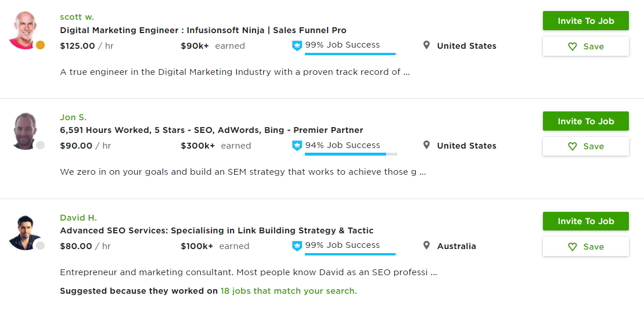Click location pin in Jon S.'s row
This screenshot has height=310, width=644.
pos(427,146)
